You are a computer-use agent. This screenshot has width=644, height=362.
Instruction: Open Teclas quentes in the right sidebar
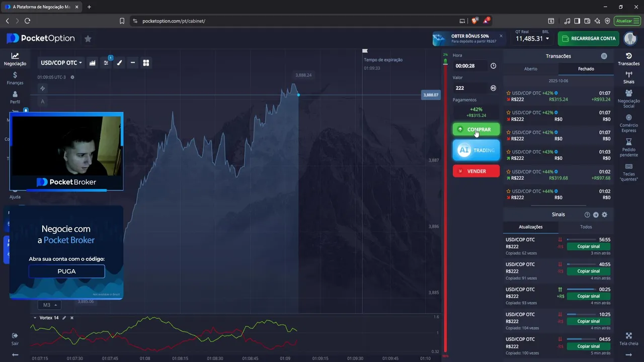(x=628, y=172)
